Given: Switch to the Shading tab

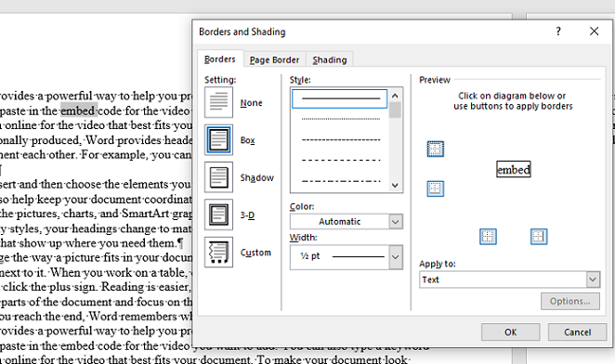Looking at the screenshot, I should pyautogui.click(x=330, y=60).
